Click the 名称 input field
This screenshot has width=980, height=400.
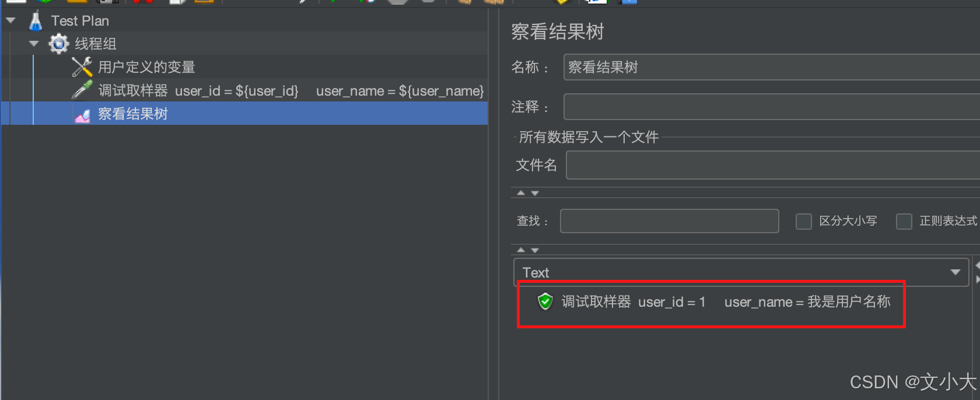[x=772, y=67]
